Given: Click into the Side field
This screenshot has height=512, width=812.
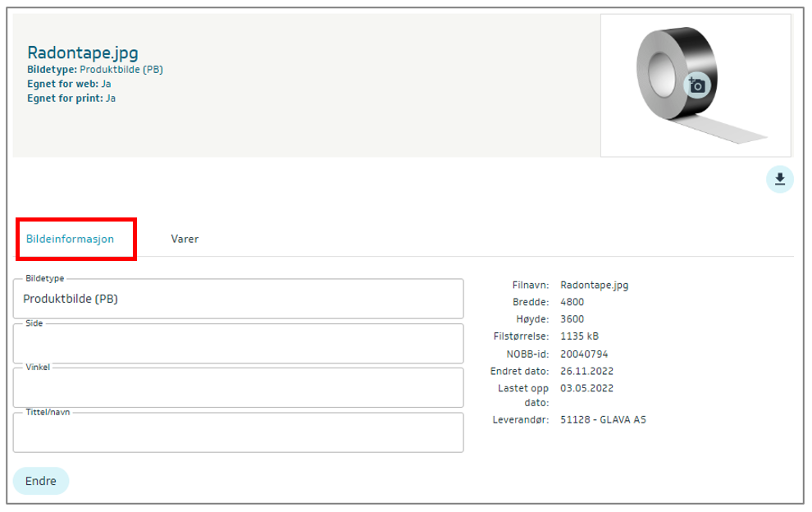Looking at the screenshot, I should pos(238,344).
